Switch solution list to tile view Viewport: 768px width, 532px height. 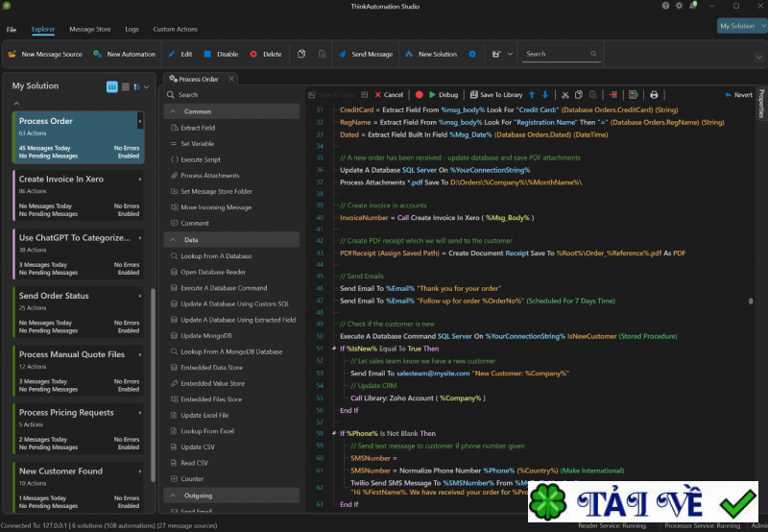pyautogui.click(x=112, y=87)
